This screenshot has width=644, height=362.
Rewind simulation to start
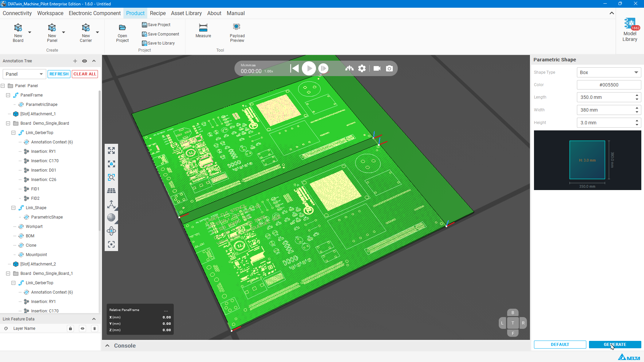pyautogui.click(x=294, y=68)
